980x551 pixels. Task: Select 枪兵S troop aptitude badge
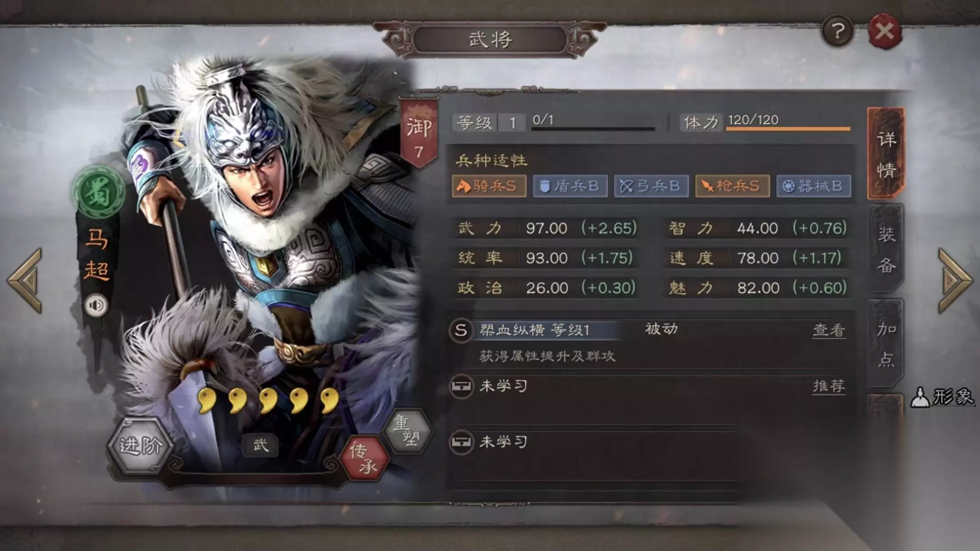coord(732,186)
